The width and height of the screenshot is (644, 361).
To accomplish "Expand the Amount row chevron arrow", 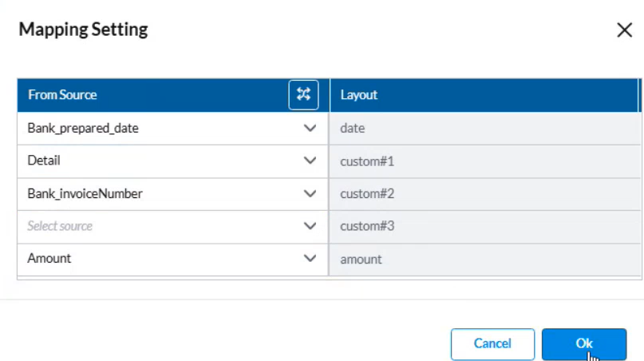I will [310, 259].
